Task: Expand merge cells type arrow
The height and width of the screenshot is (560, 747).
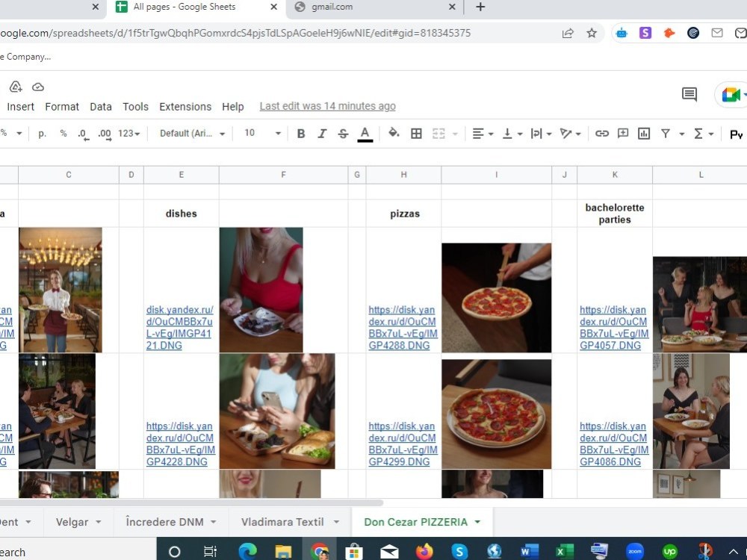Action: click(x=454, y=134)
